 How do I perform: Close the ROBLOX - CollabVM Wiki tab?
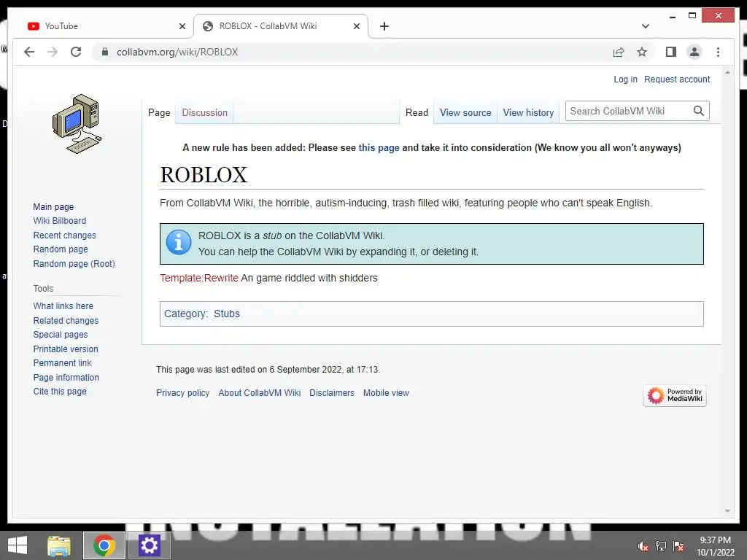coord(356,26)
